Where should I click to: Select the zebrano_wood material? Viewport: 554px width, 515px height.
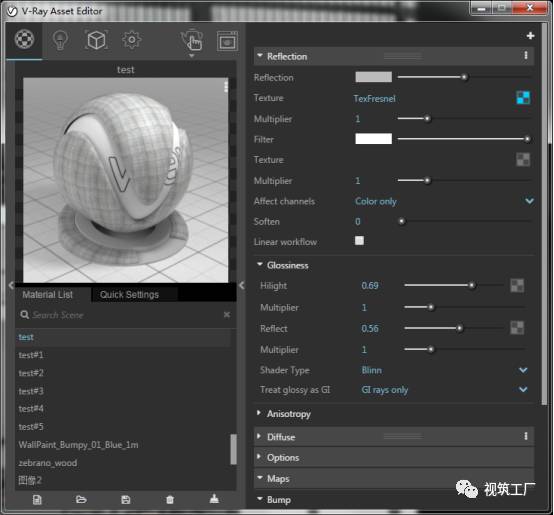click(123, 463)
